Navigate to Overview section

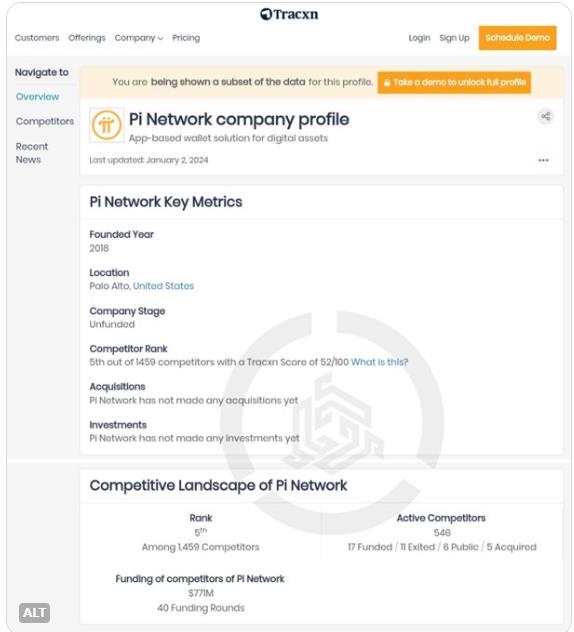[37, 97]
